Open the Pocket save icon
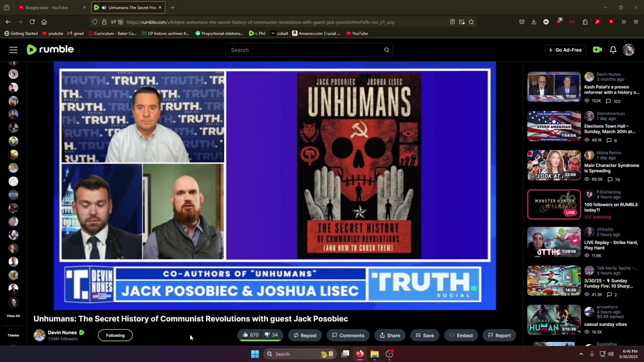 [522, 22]
